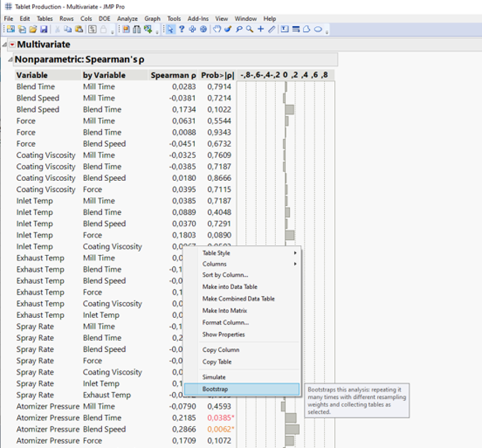Select the grabber hand tool
This screenshot has width=482, height=448.
(216, 29)
